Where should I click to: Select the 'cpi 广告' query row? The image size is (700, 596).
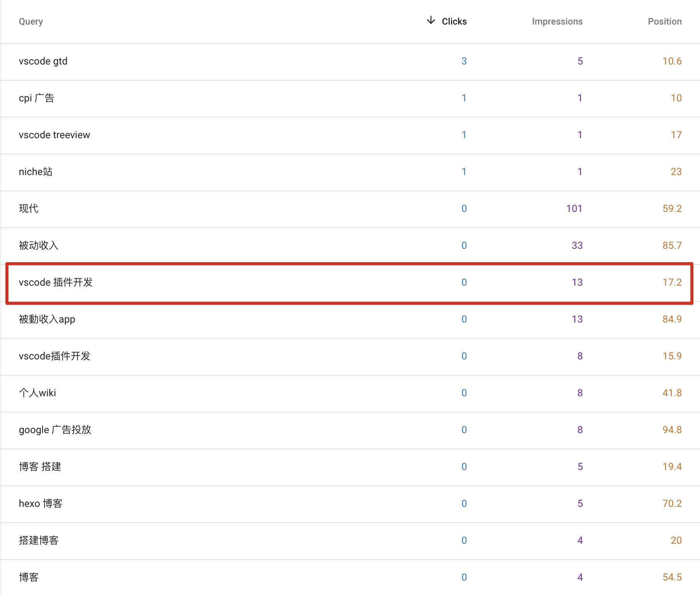click(x=36, y=98)
